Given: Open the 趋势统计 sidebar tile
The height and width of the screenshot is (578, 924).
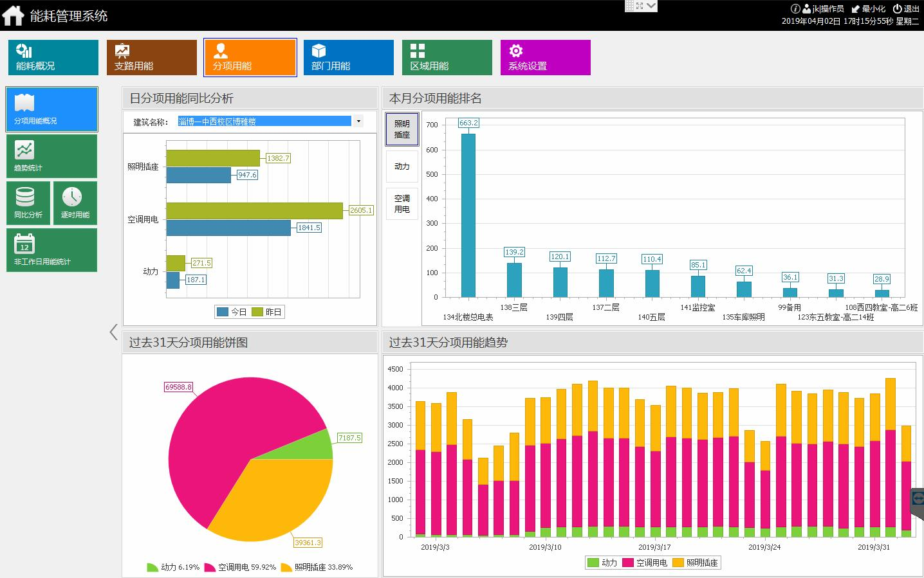Looking at the screenshot, I should click(x=52, y=156).
